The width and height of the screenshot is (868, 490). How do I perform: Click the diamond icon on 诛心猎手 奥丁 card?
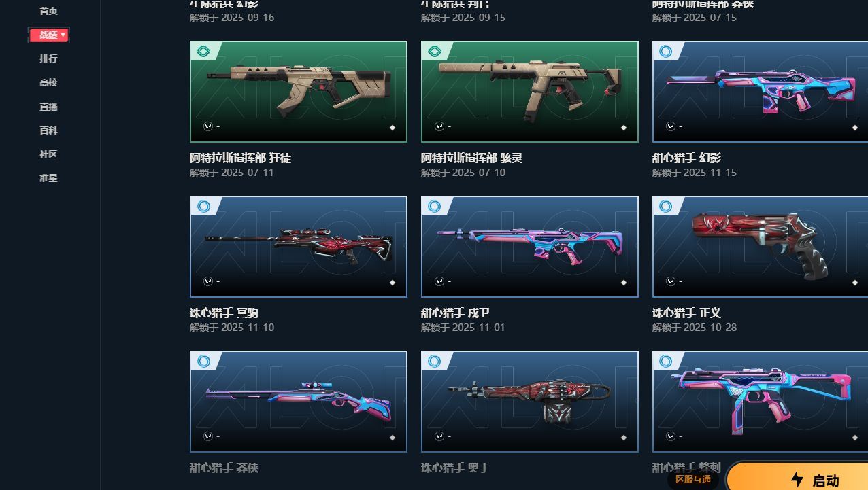[x=624, y=438]
